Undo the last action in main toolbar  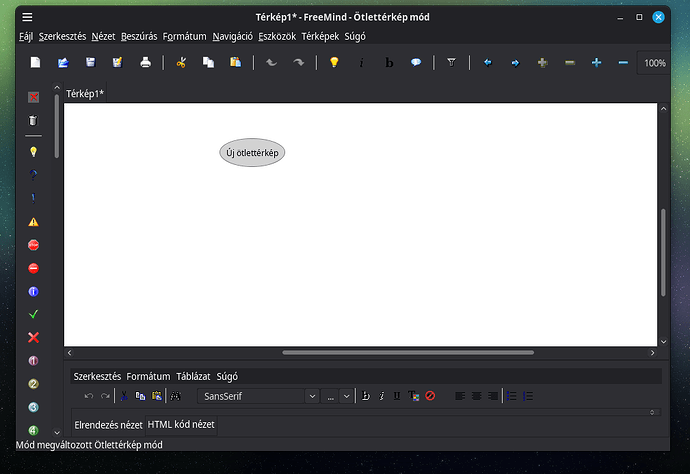coord(272,62)
